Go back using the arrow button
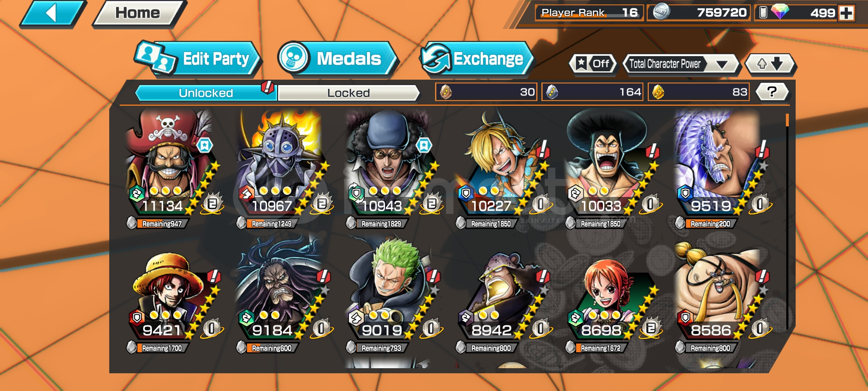 coord(53,13)
